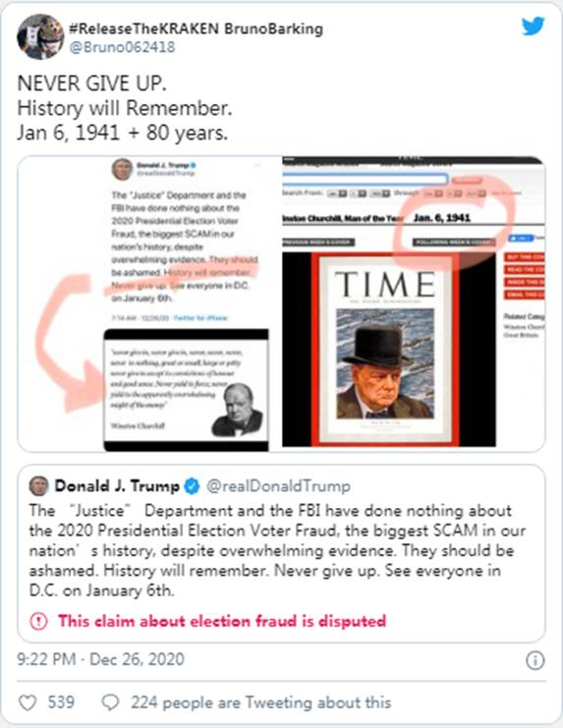Open the Trump tweet screenshot image
This screenshot has width=563, height=728.
pyautogui.click(x=185, y=242)
